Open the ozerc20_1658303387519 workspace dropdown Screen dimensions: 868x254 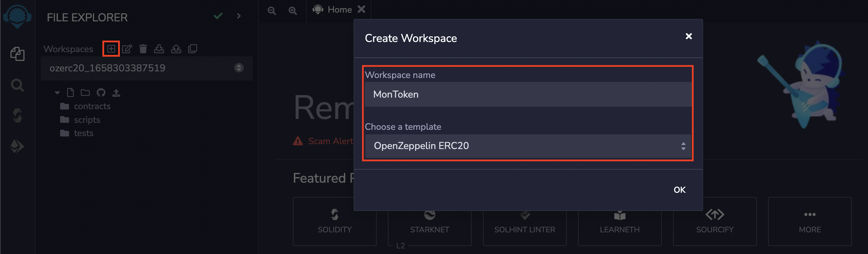(x=147, y=68)
